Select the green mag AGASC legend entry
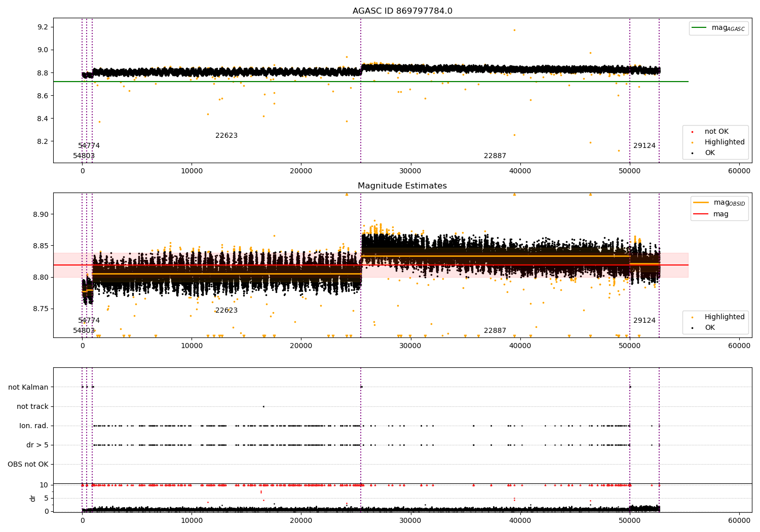The height and width of the screenshot is (532, 760). pos(718,28)
